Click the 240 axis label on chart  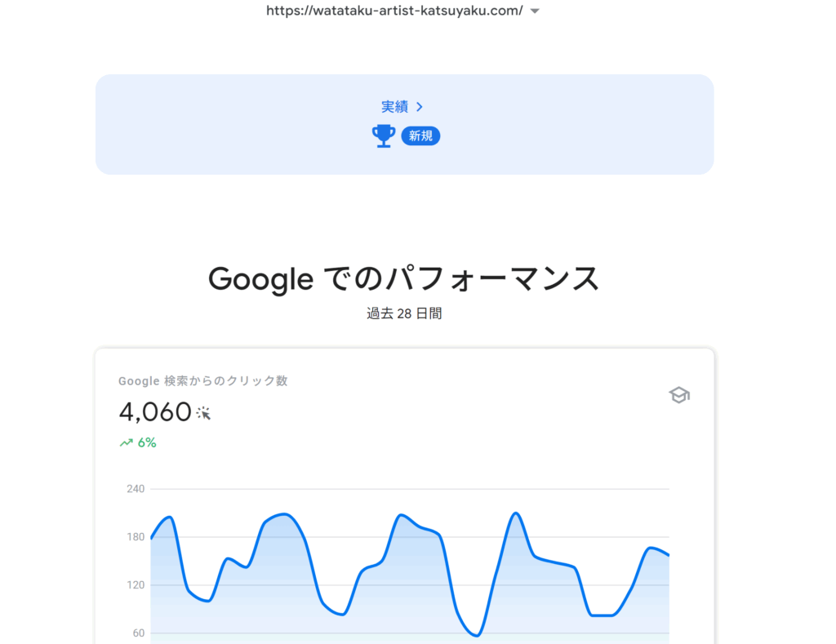136,489
